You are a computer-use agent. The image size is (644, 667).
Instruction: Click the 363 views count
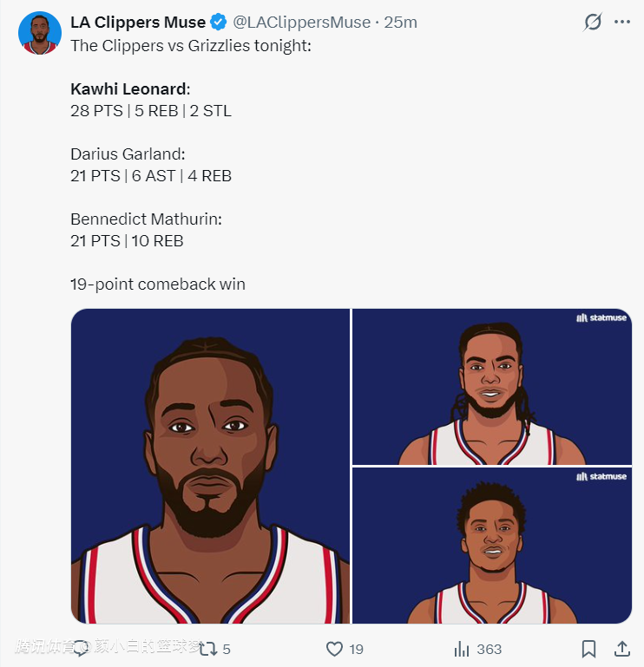[489, 649]
